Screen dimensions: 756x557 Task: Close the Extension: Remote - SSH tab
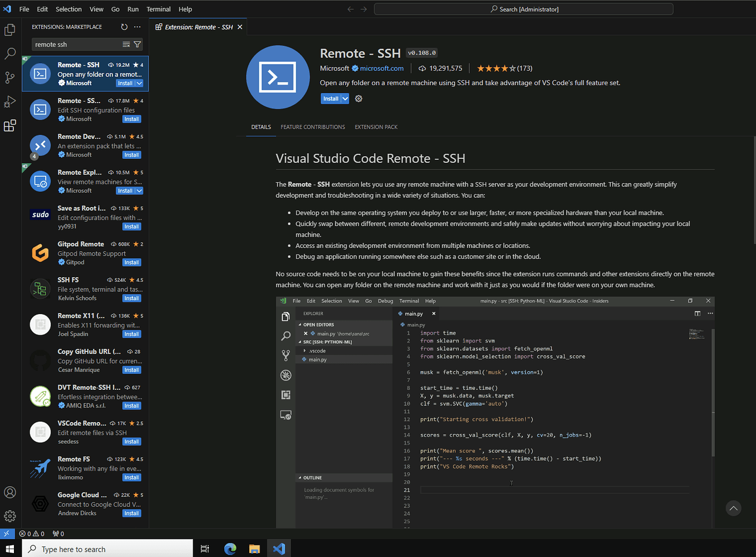click(x=240, y=27)
